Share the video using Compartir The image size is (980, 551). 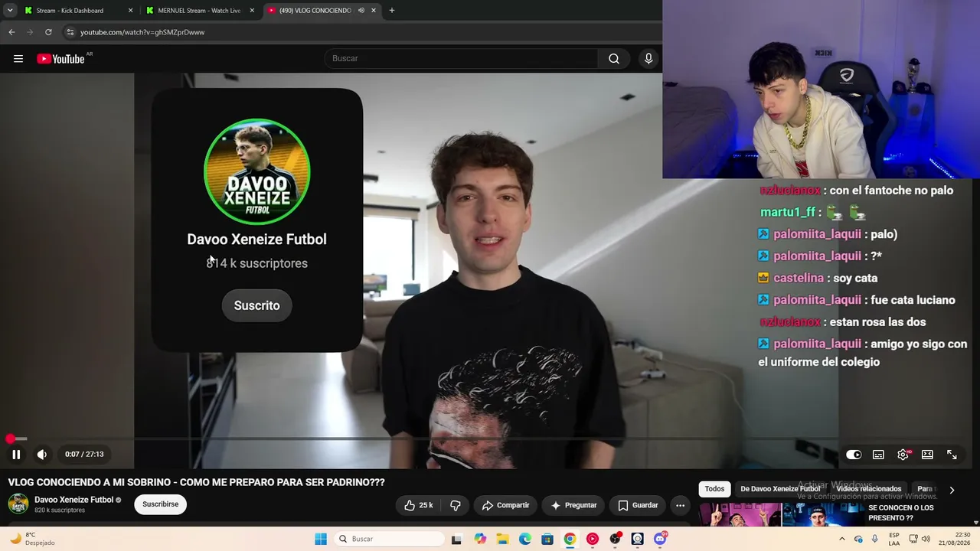point(505,505)
